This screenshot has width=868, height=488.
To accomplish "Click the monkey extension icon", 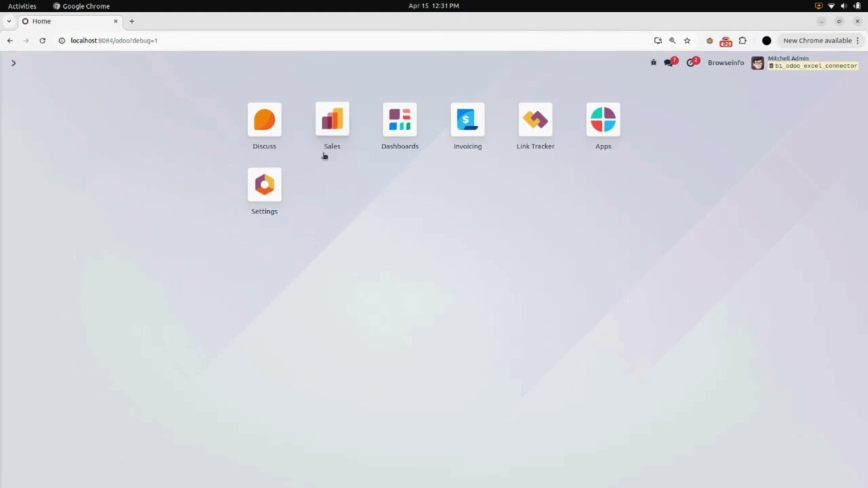I will point(710,41).
